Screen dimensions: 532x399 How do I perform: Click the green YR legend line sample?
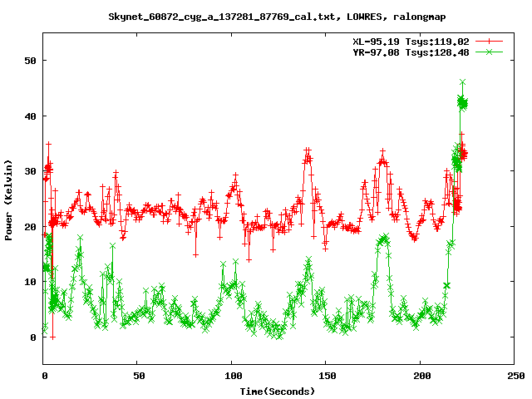[x=489, y=52]
